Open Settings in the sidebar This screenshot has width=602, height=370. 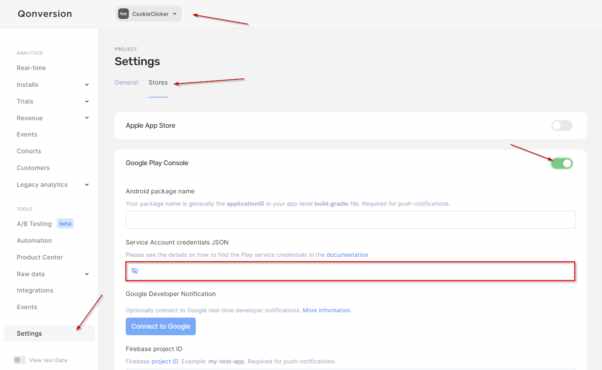pyautogui.click(x=29, y=334)
